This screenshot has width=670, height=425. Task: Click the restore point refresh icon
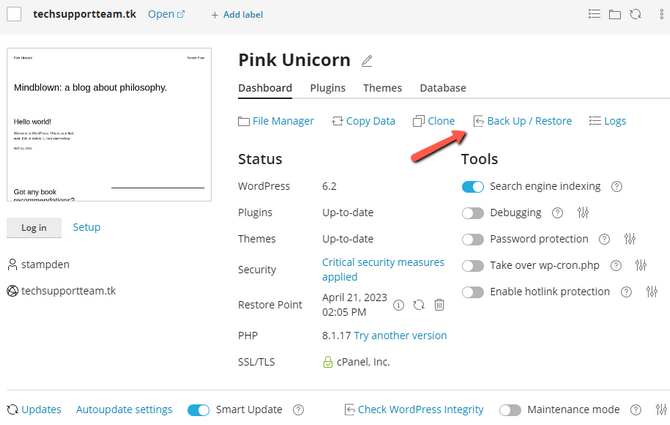[x=418, y=305]
